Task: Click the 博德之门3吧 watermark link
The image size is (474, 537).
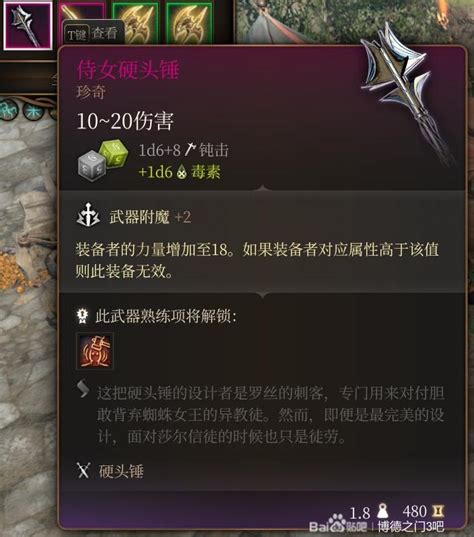Action: tap(411, 526)
